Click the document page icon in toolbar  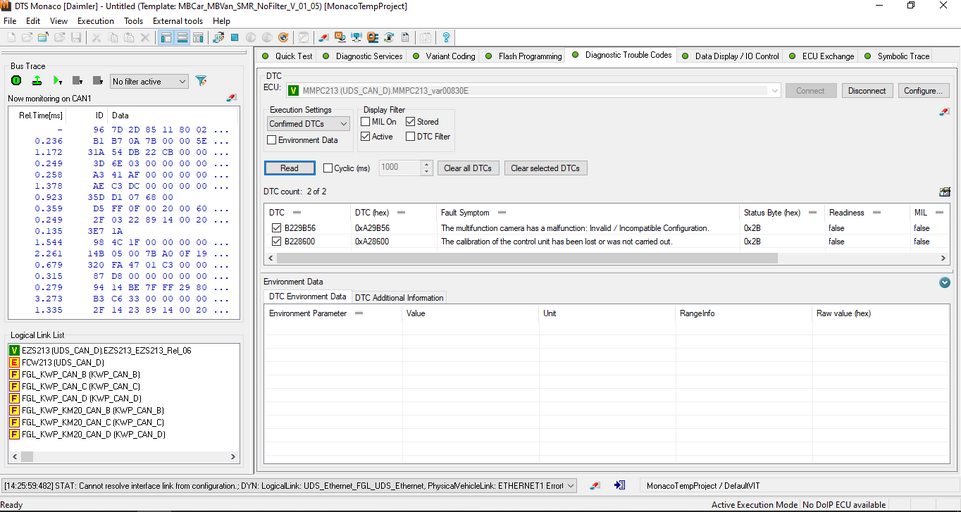(405, 37)
